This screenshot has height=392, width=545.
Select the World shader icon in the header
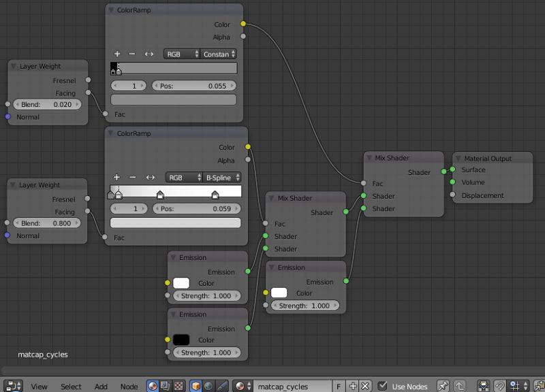click(208, 386)
